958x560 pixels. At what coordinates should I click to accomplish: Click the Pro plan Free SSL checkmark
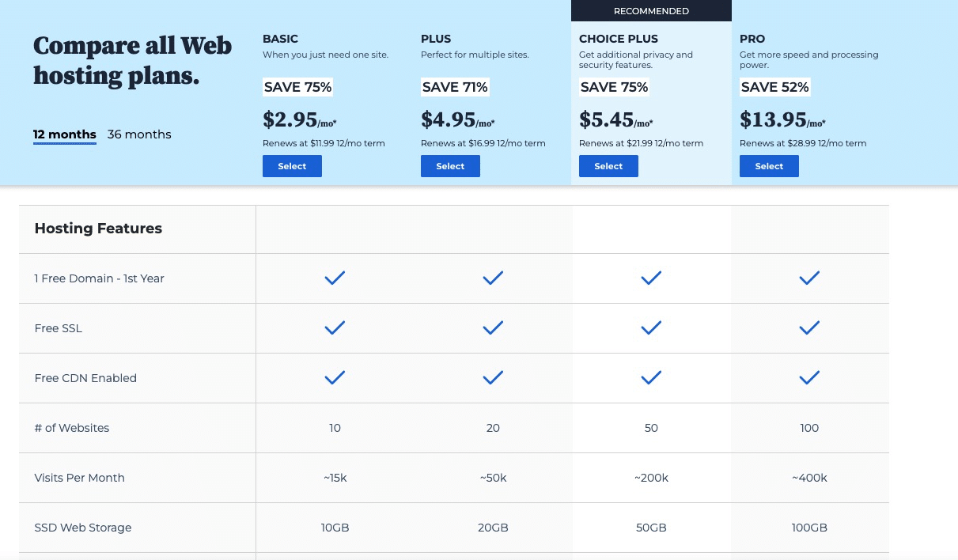[809, 327]
